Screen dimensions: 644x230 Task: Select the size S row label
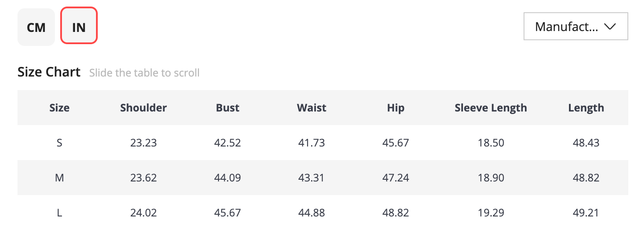point(59,143)
